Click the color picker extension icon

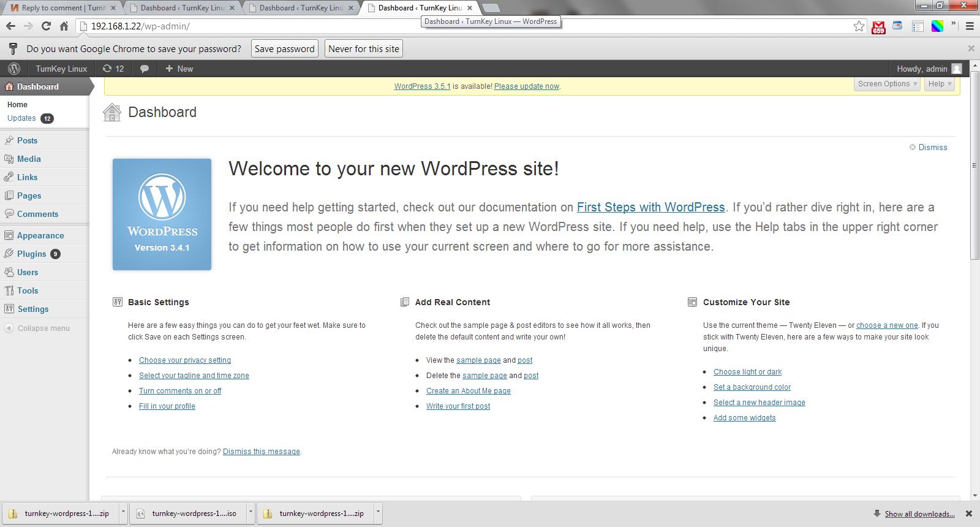[x=937, y=26]
